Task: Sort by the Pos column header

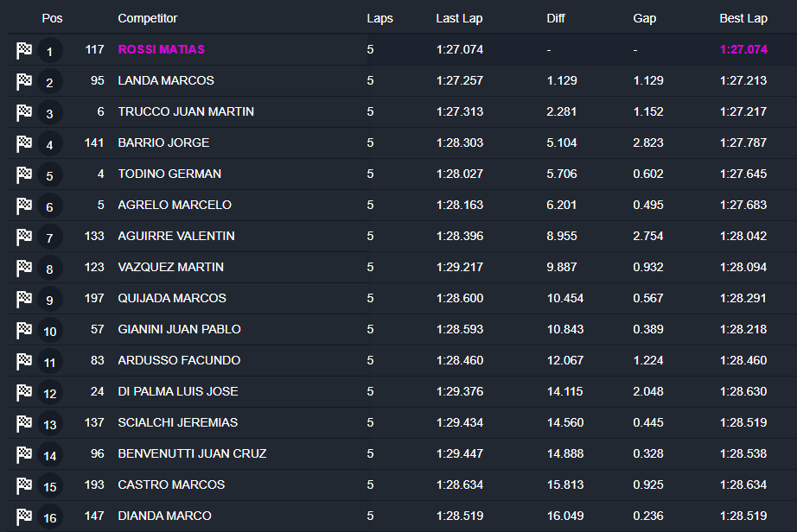Action: [x=52, y=18]
